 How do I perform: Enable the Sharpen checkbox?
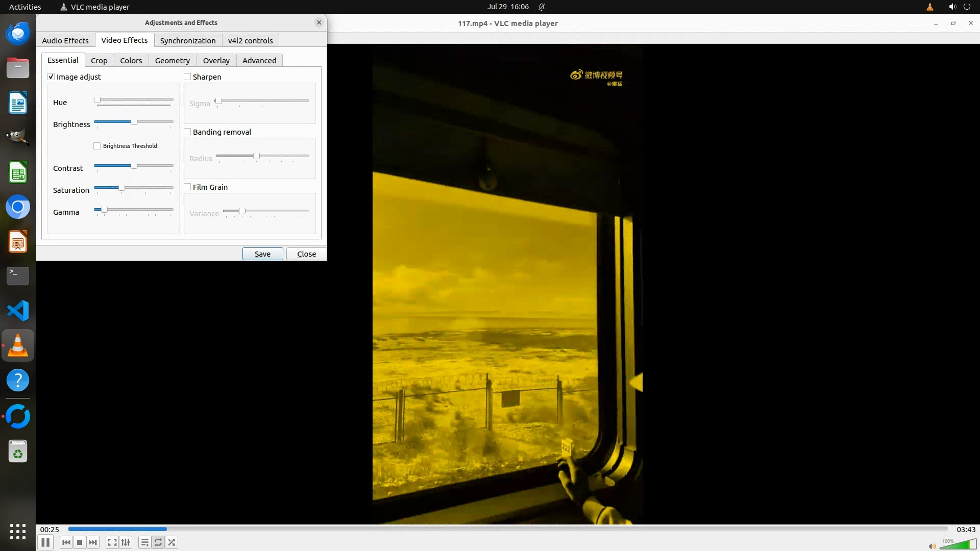pyautogui.click(x=187, y=77)
